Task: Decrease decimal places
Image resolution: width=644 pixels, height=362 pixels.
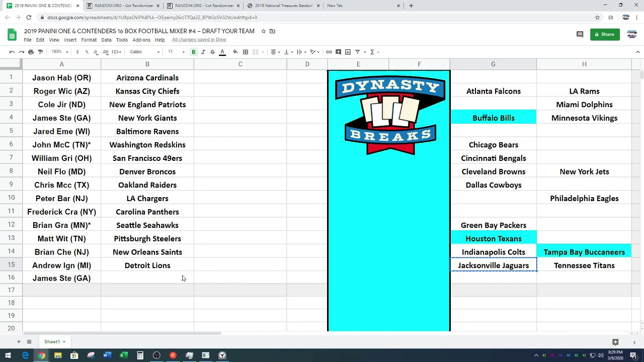Action: pyautogui.click(x=96, y=52)
